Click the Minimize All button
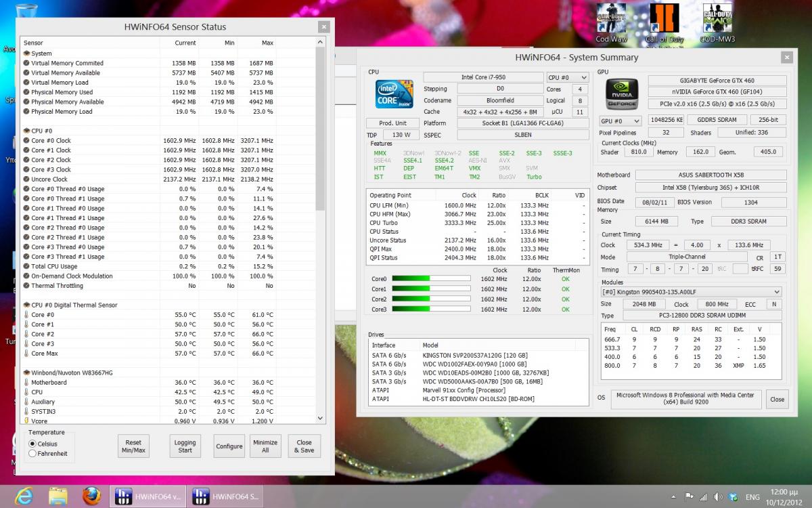The image size is (812, 508). (x=265, y=446)
